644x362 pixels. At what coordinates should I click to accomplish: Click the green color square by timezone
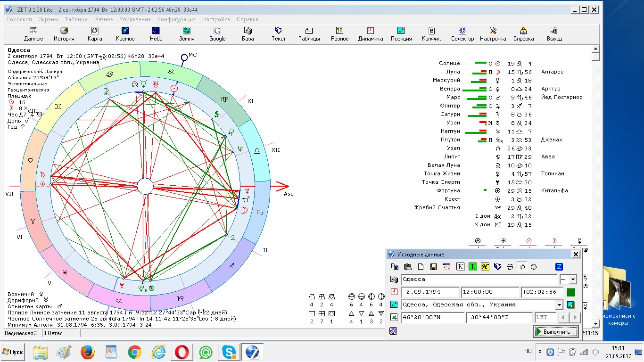pos(571,292)
